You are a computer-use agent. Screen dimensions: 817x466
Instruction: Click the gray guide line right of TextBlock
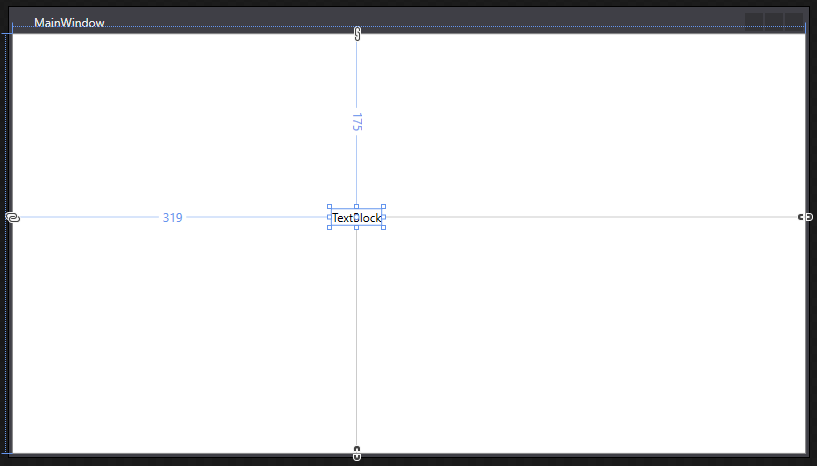(590, 217)
